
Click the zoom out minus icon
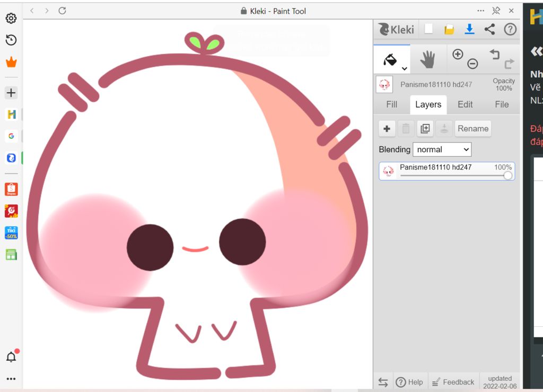click(472, 64)
